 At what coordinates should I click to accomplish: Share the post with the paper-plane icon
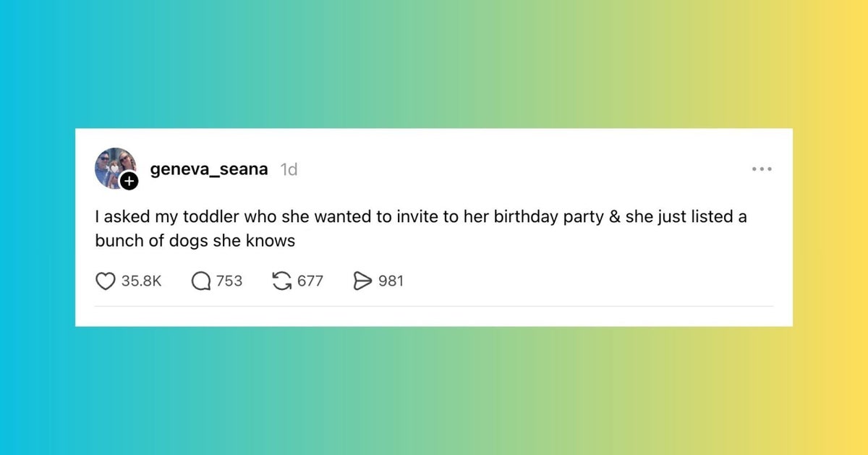point(362,281)
